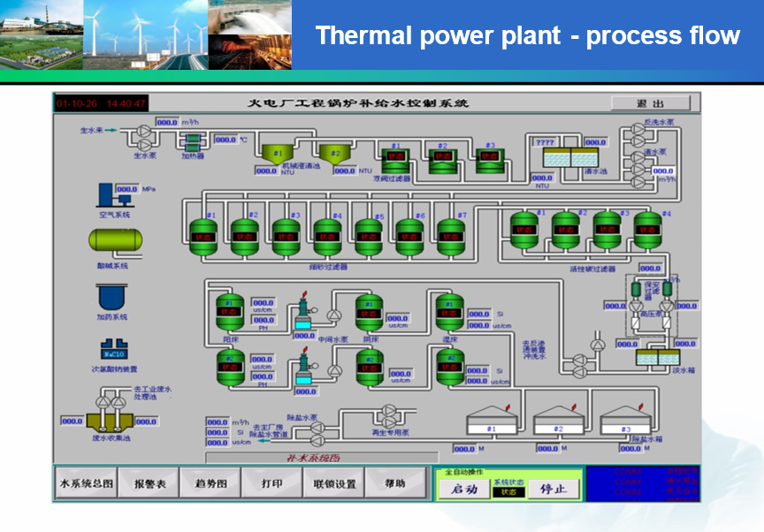Open the 水系统总图 overview tab

(x=86, y=483)
